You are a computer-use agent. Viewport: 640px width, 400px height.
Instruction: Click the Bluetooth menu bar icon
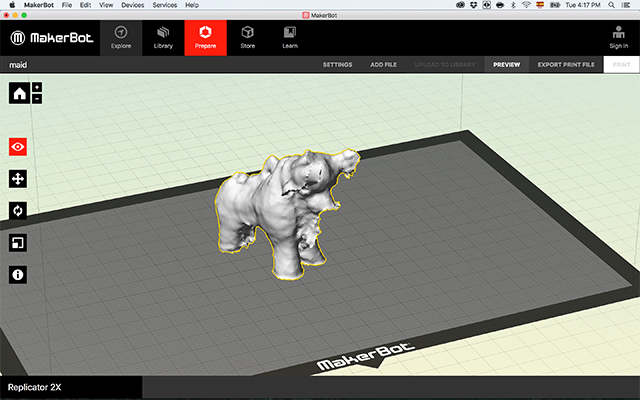(x=513, y=5)
